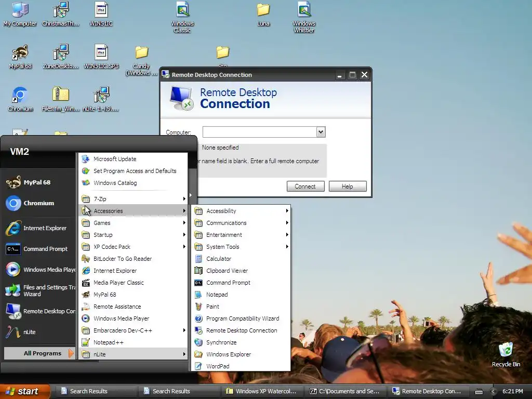This screenshot has height=399, width=532.
Task: Expand the nLite program folder
Action: pos(134,354)
